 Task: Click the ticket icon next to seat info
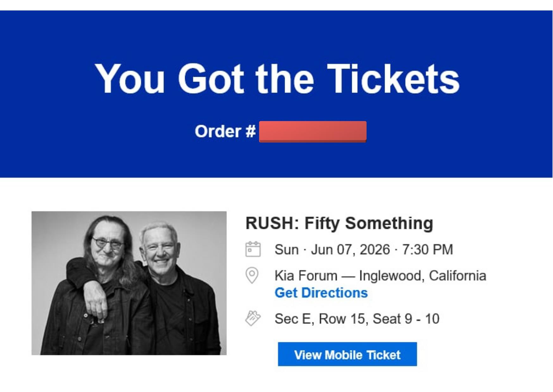(253, 318)
